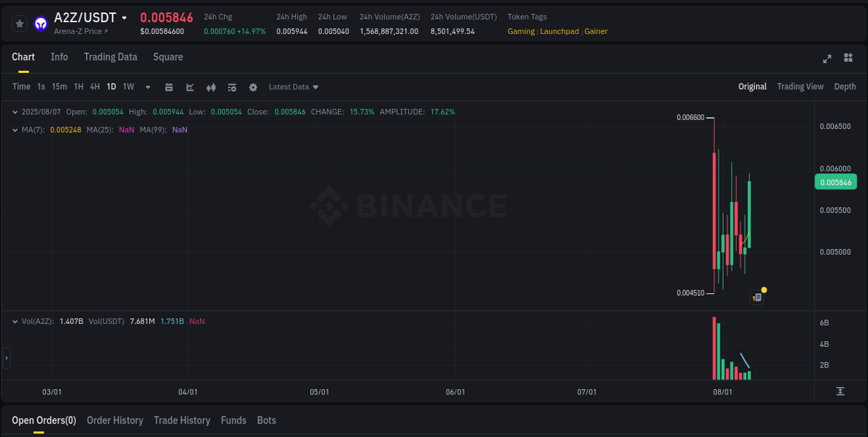Toggle the favorite star for A2Z/USDT

pos(19,23)
